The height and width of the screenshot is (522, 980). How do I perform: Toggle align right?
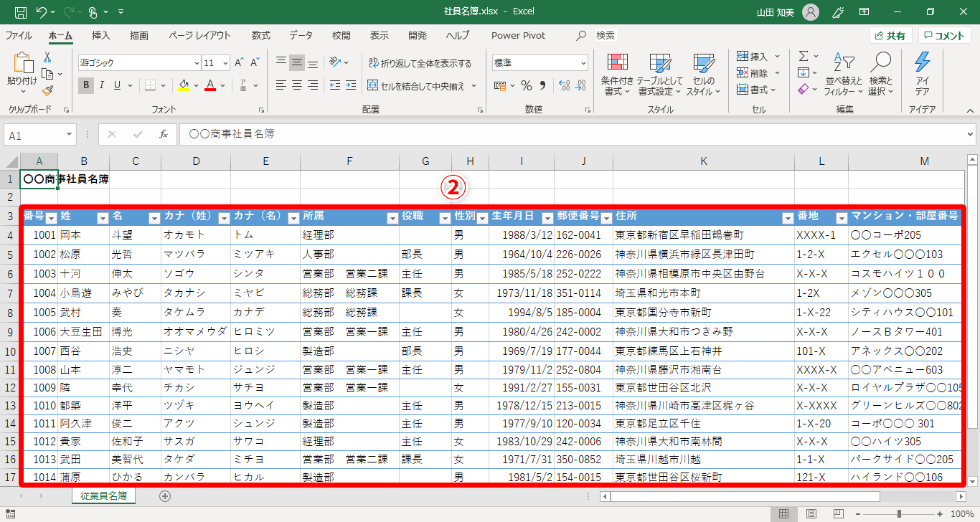click(x=313, y=85)
